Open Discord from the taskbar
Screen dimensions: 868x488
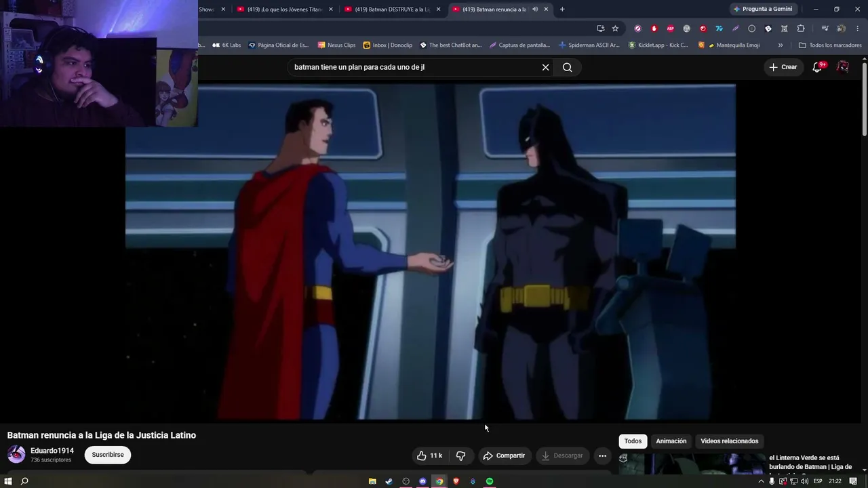pos(422,481)
